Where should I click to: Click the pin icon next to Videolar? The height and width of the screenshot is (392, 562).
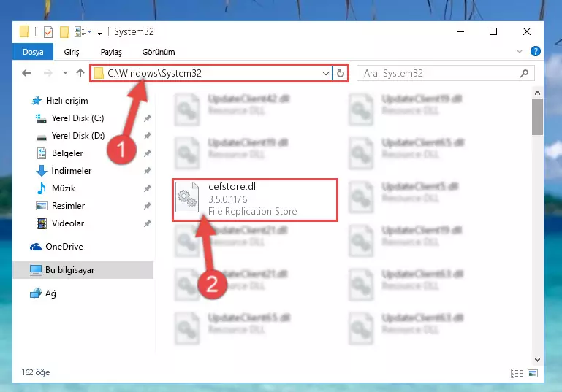click(148, 223)
